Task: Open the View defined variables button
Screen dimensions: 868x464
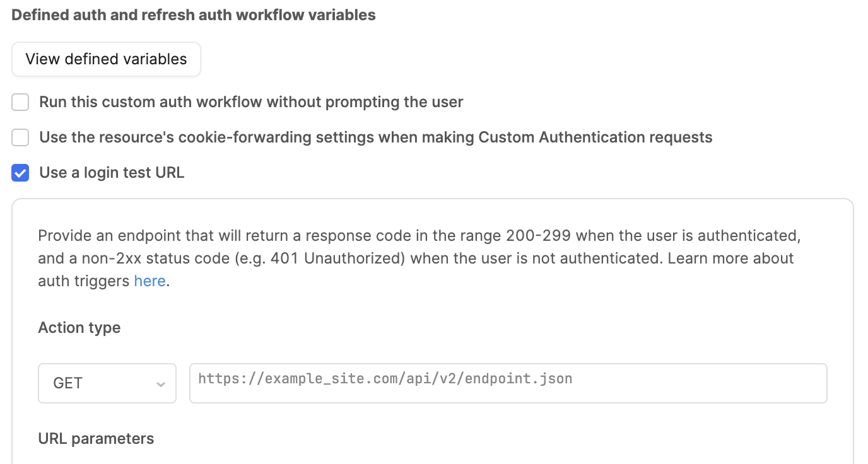Action: click(106, 59)
